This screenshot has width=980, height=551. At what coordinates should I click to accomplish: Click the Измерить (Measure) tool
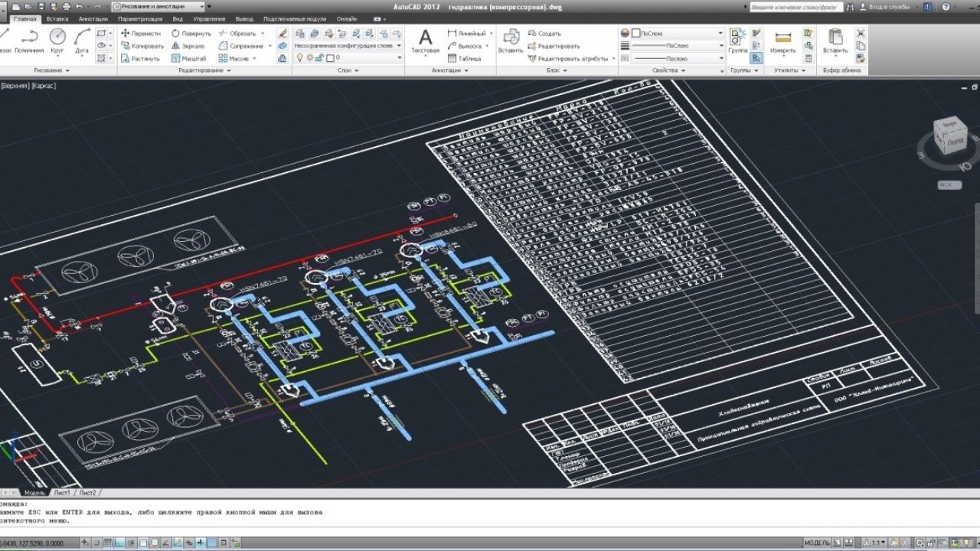(782, 41)
